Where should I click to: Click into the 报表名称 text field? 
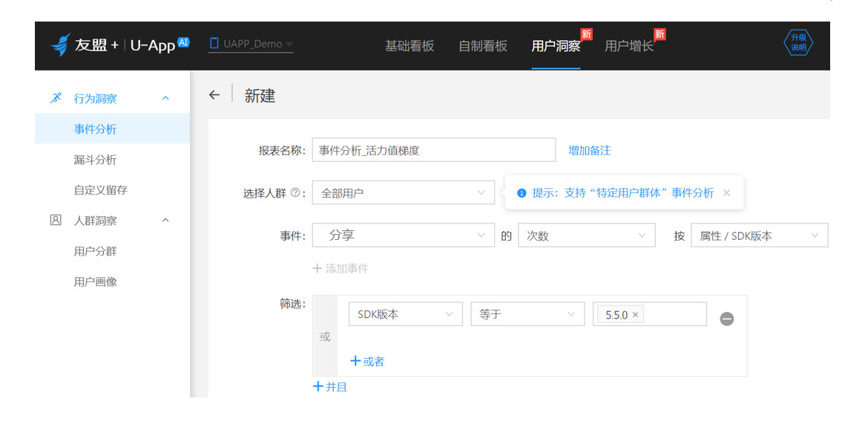click(433, 150)
